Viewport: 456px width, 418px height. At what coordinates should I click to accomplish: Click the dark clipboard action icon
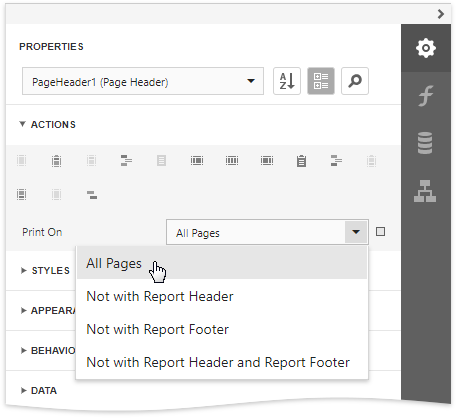[x=301, y=161]
